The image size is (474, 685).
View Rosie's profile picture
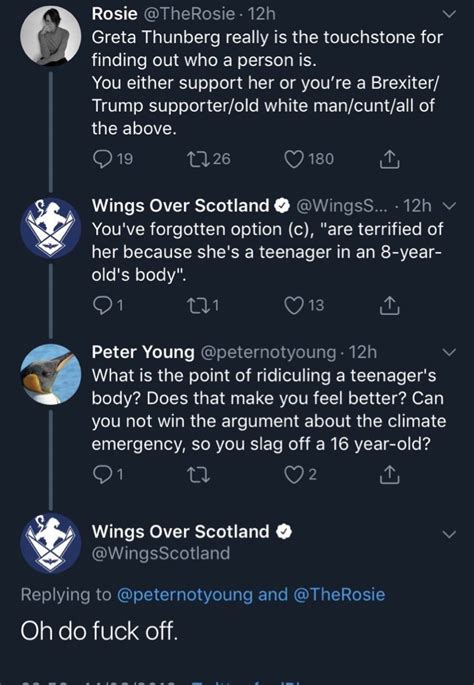(x=51, y=36)
